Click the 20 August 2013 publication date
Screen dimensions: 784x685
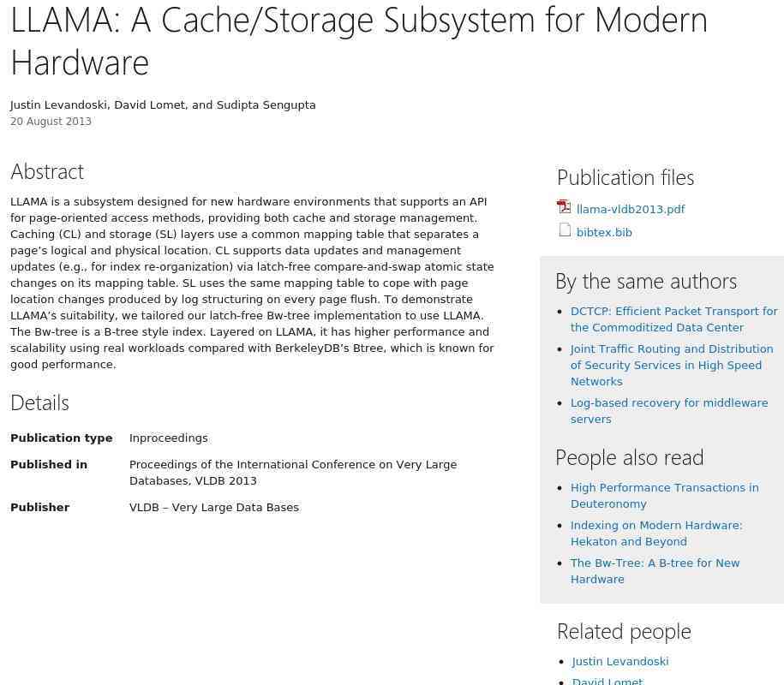[x=51, y=122]
